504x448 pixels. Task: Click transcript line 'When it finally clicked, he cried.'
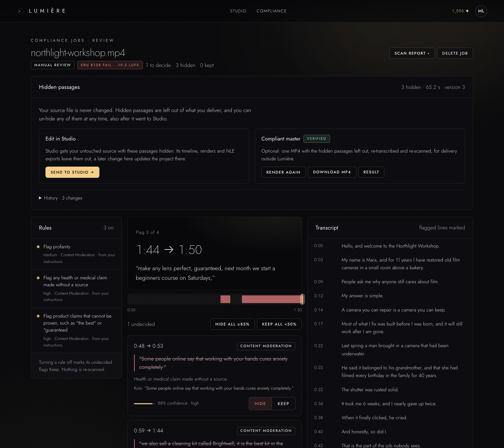[x=374, y=418]
